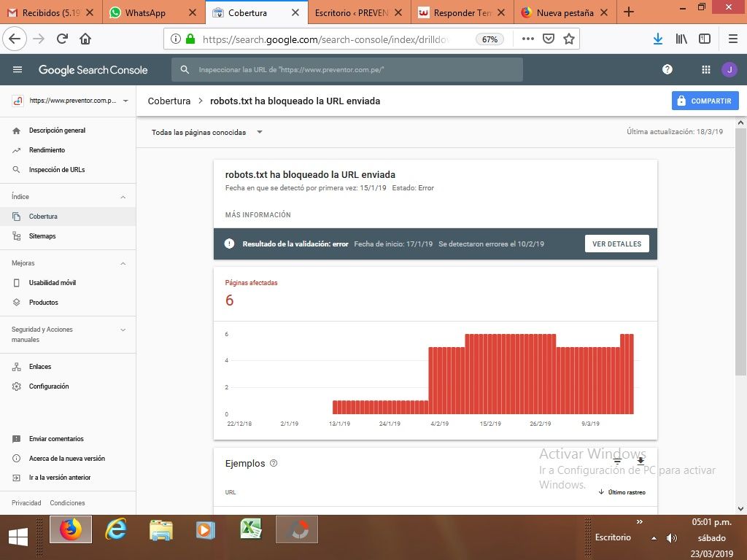Download the Ejemplos table data

(x=640, y=461)
